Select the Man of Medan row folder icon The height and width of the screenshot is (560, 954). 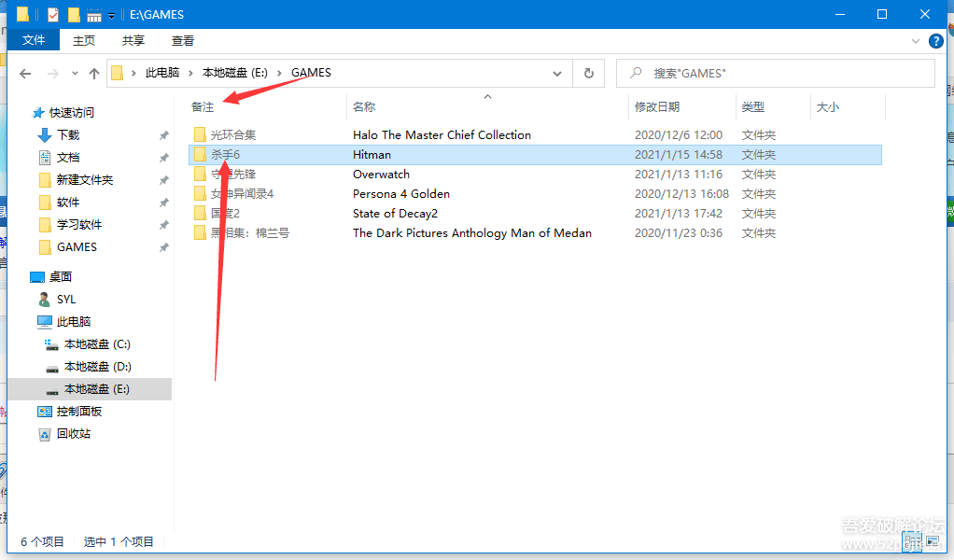tap(200, 232)
